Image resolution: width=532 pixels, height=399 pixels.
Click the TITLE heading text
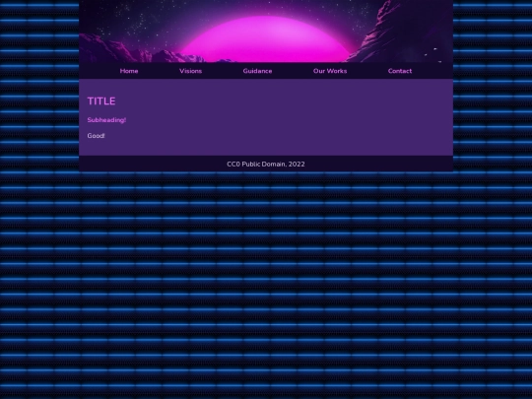[x=101, y=101]
